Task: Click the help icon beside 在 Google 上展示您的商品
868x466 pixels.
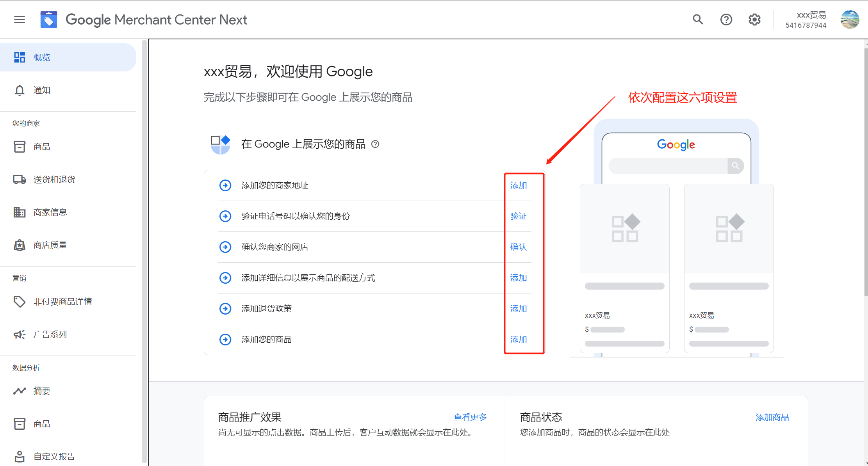Action: [x=375, y=144]
